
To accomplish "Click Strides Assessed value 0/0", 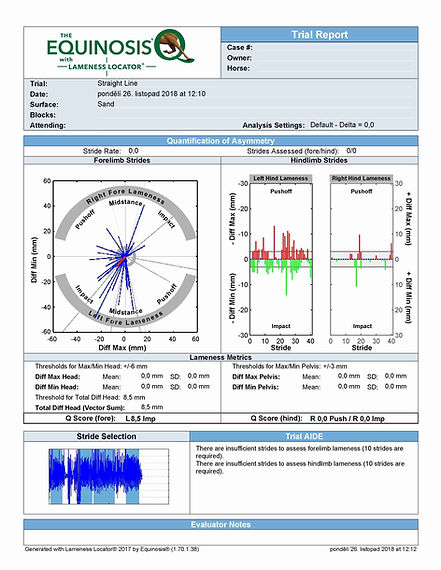I will (x=351, y=151).
